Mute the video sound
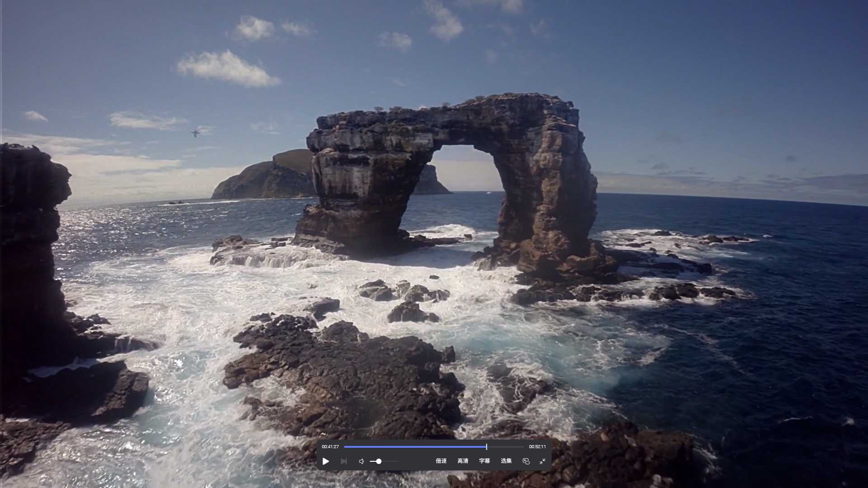The image size is (868, 488). pos(361,461)
